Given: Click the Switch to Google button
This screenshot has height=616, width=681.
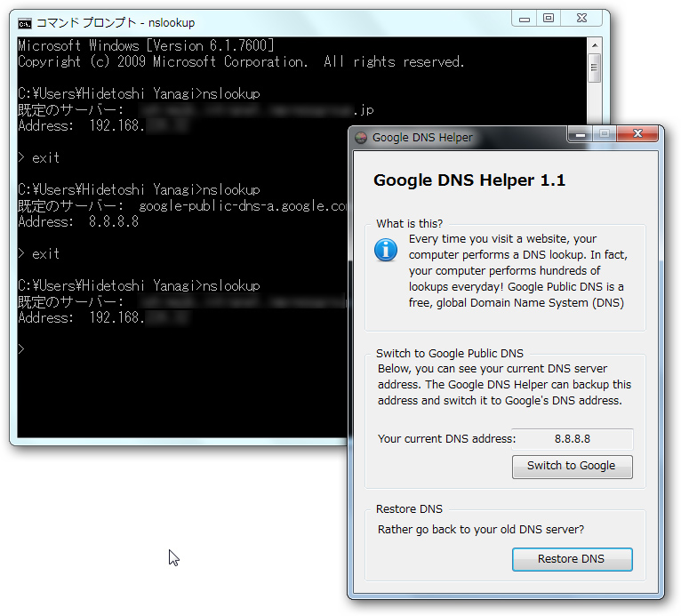Looking at the screenshot, I should click(572, 467).
